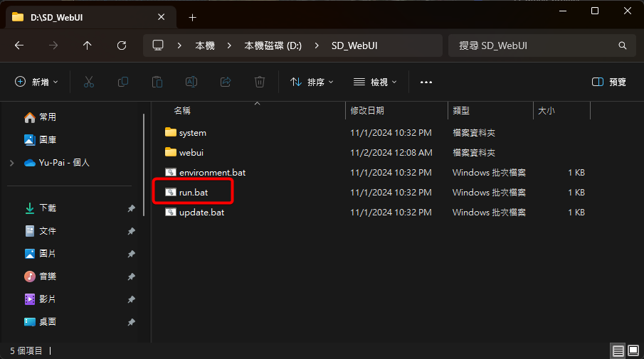Click the Copy icon in toolbar
The image size is (644, 359).
[123, 82]
